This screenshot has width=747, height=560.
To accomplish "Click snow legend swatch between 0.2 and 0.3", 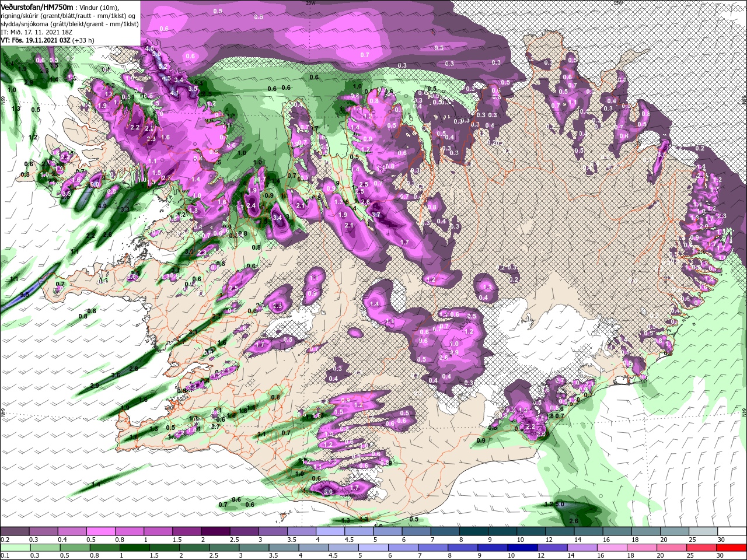I will point(15,531).
